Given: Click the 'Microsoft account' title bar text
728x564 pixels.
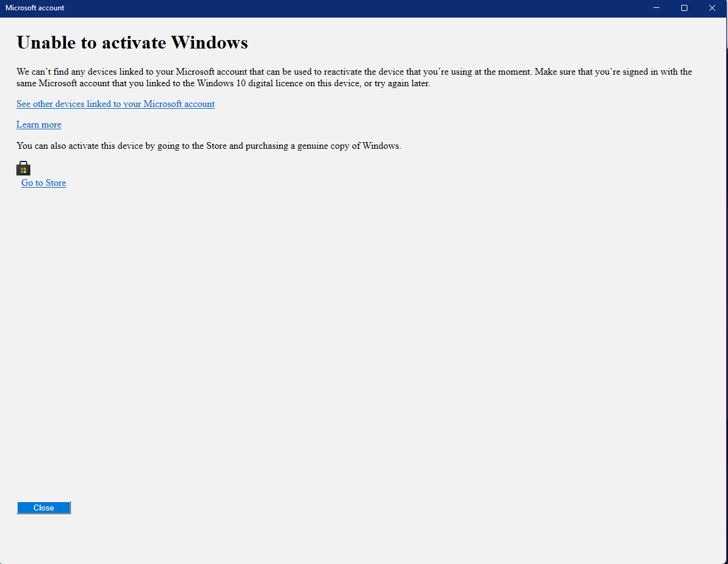Looking at the screenshot, I should coord(35,8).
